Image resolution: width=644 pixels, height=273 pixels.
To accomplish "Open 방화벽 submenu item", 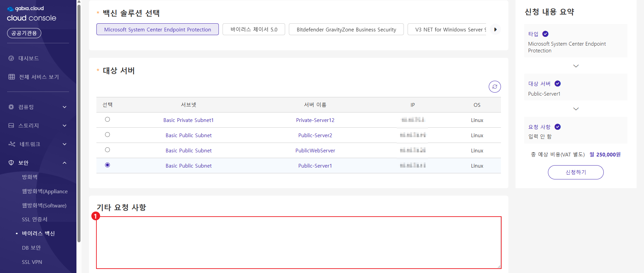I will [30, 177].
